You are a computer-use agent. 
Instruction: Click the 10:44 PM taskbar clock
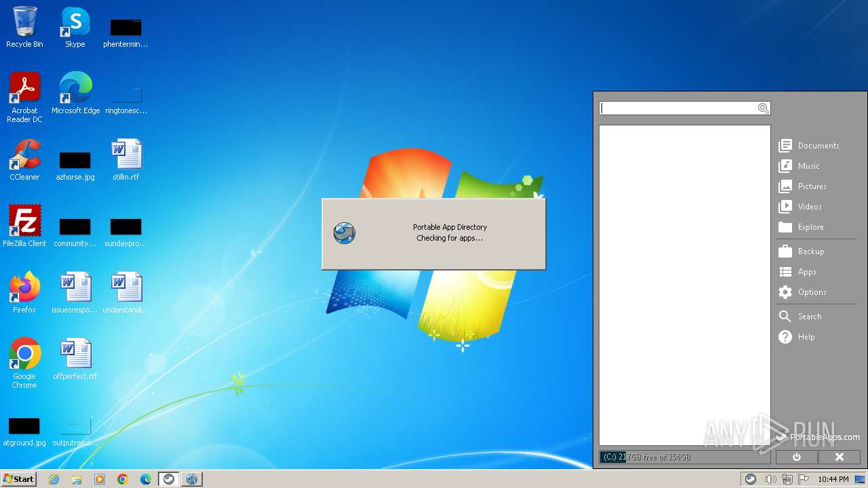pos(833,479)
